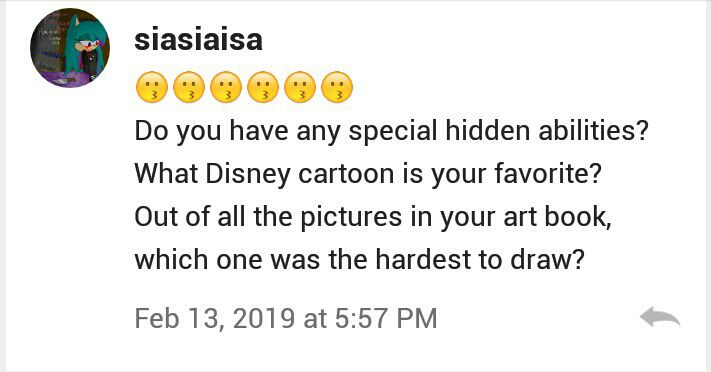Open siasiaisa's circular profile avatar

pyautogui.click(x=70, y=48)
